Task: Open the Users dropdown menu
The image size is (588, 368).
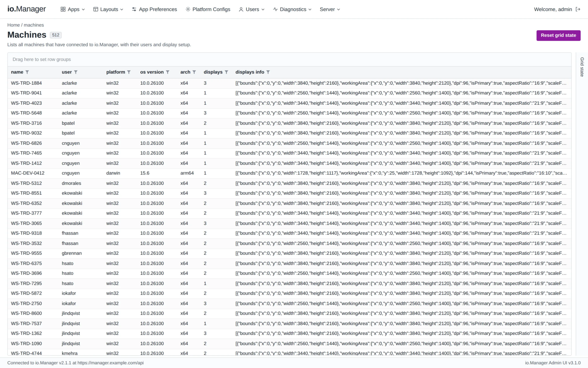Action: [252, 9]
